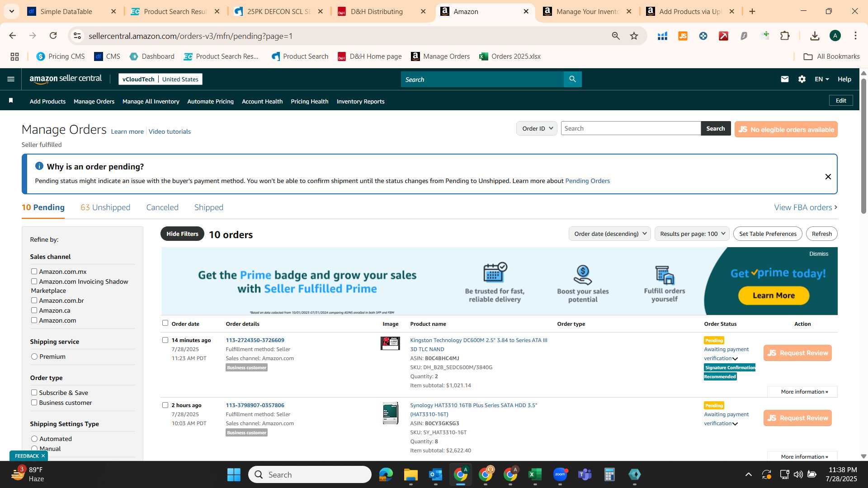Open the Seller Central hamburger menu
The height and width of the screenshot is (488, 868).
click(11, 79)
